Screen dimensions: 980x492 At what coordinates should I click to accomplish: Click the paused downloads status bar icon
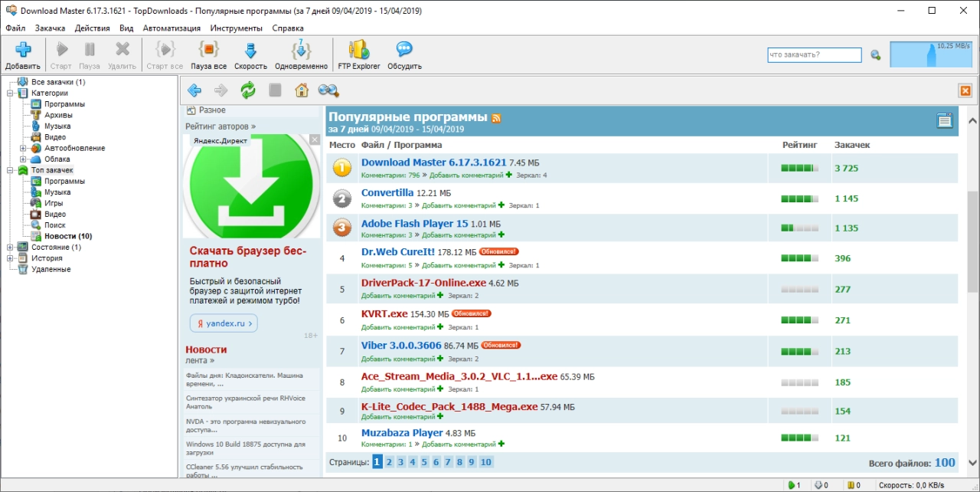point(851,485)
